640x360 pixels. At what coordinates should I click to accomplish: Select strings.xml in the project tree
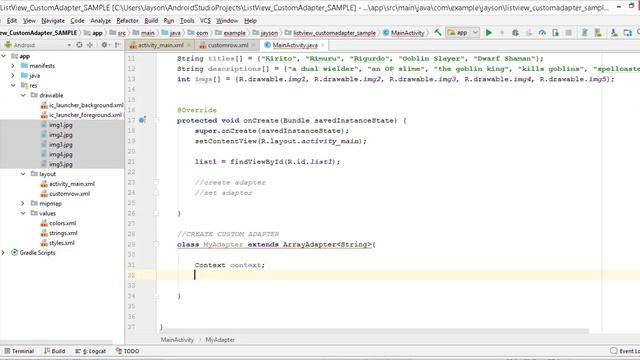63,233
